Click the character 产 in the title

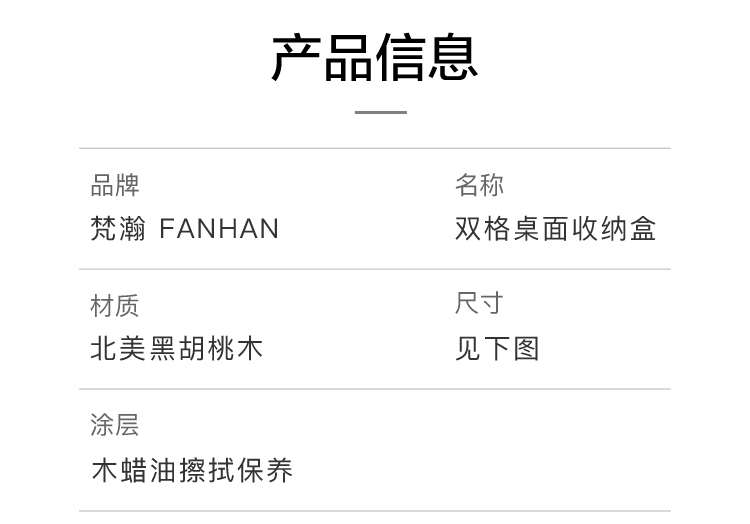296,58
